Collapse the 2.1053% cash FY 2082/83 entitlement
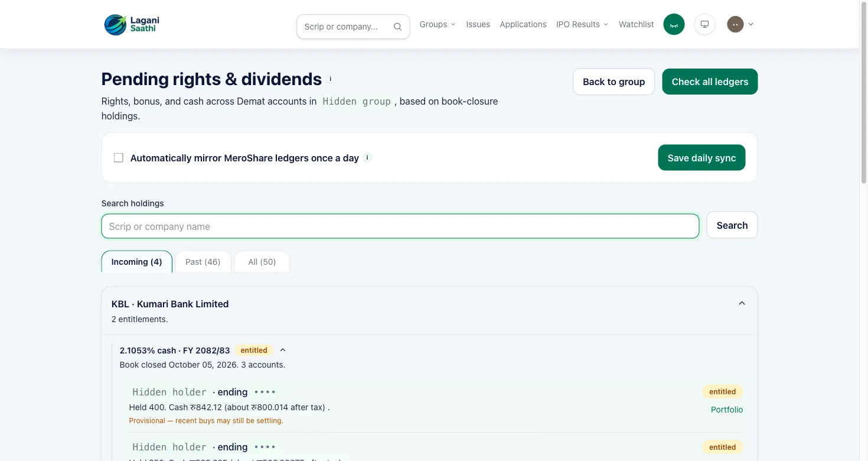Image resolution: width=868 pixels, height=461 pixels. [283, 350]
